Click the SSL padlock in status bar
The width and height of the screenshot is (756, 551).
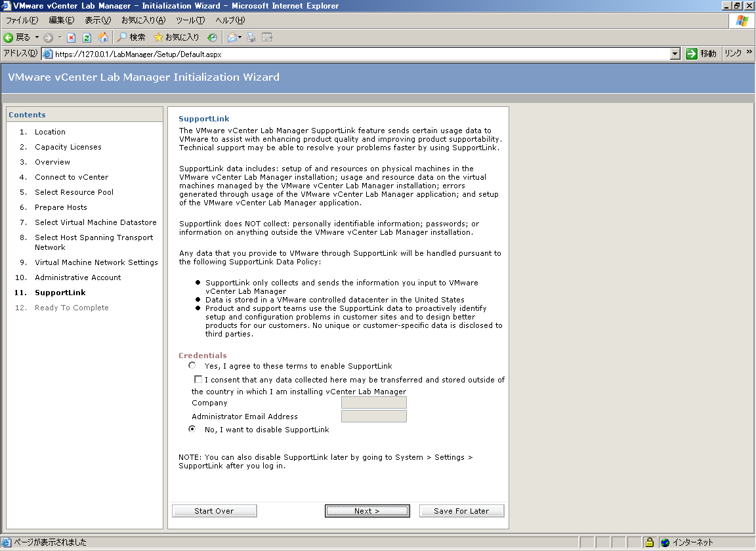(650, 542)
